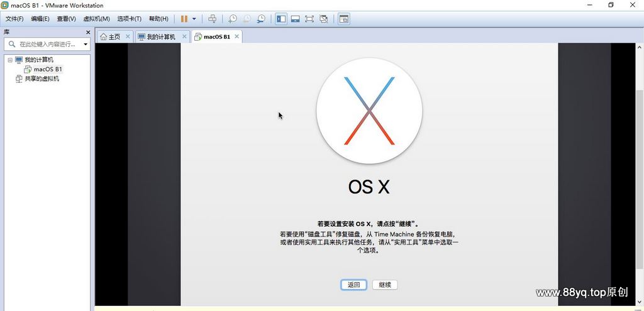Close the 库 library panel
Viewport: 644px width, 311px height.
tap(88, 32)
